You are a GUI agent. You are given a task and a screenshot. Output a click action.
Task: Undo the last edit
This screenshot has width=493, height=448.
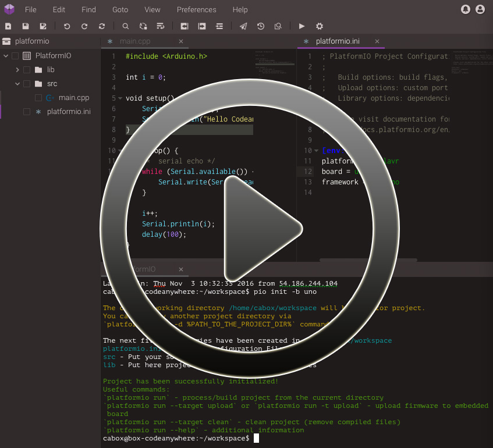point(67,26)
